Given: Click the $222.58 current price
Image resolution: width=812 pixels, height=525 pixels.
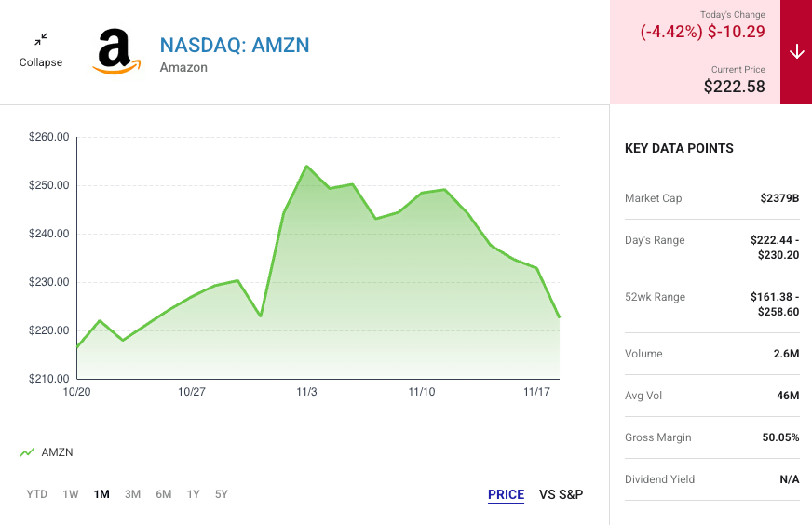Looking at the screenshot, I should pyautogui.click(x=734, y=87).
